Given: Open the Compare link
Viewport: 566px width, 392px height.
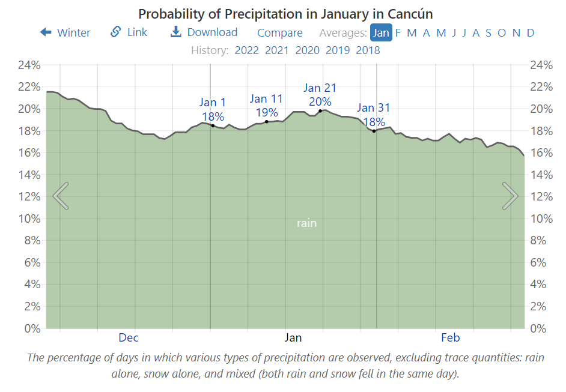Looking at the screenshot, I should point(280,33).
